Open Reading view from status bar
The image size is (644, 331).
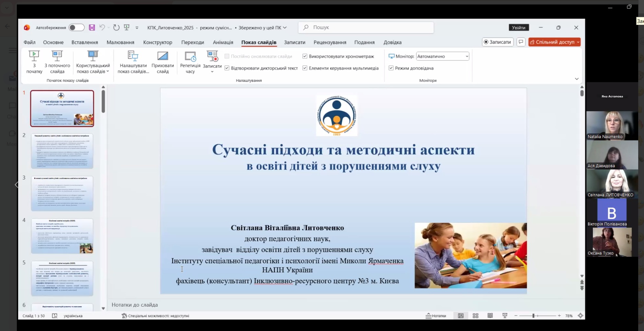tap(490, 316)
